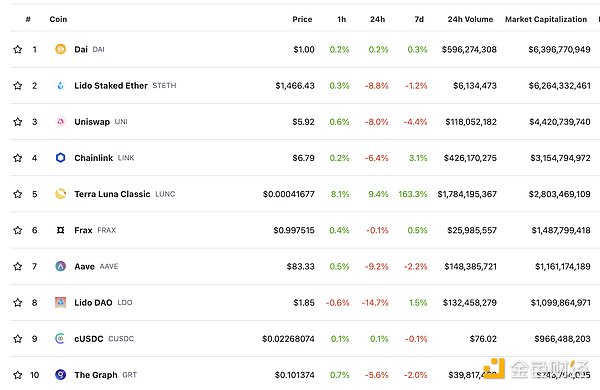The image size is (600, 390).
Task: Click The Graph logo icon
Action: click(x=60, y=375)
